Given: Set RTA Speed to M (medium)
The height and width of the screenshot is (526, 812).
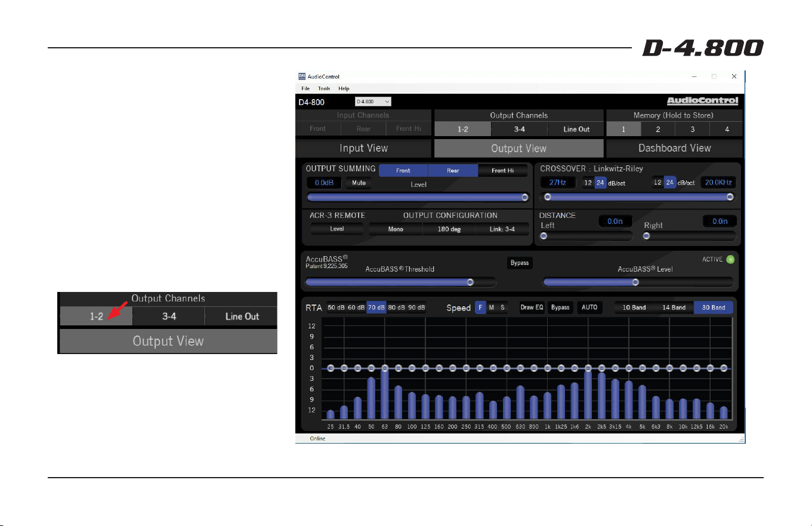Looking at the screenshot, I should tap(491, 307).
